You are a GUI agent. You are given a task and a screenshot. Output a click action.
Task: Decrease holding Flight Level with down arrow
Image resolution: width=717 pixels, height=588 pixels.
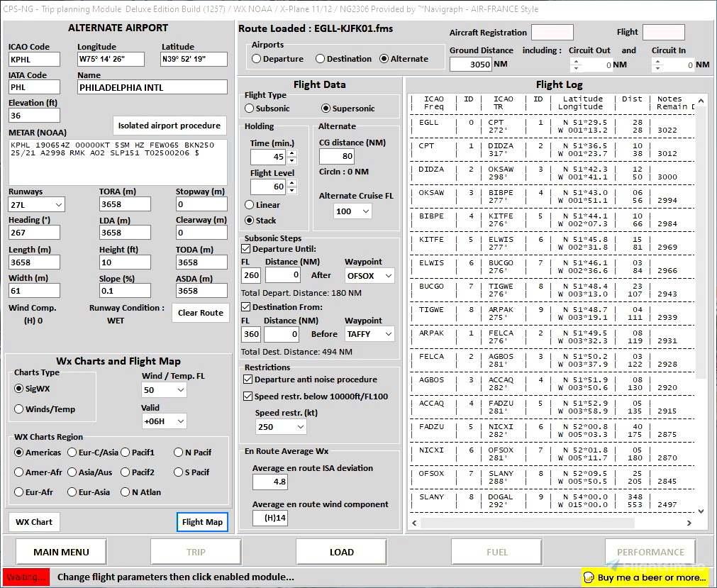(291, 190)
